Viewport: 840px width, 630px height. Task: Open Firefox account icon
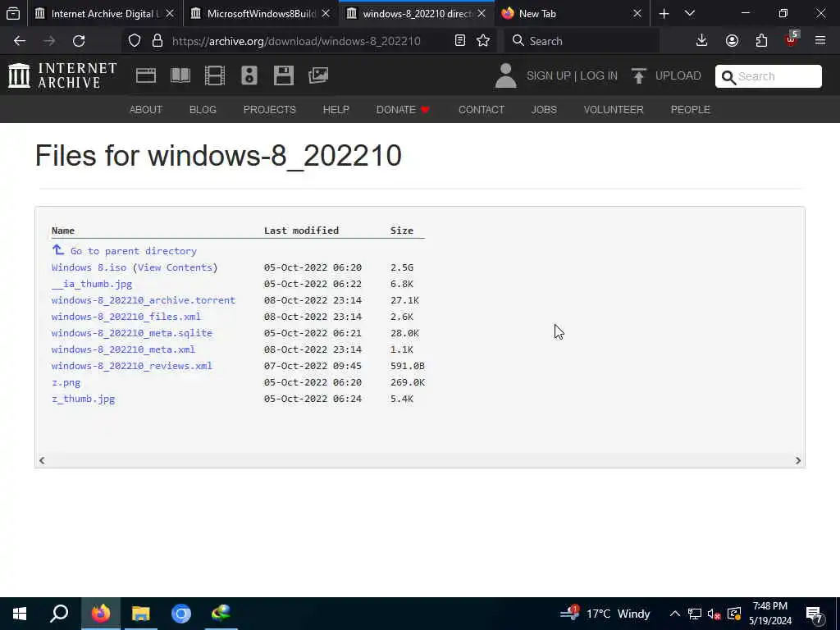click(x=732, y=41)
